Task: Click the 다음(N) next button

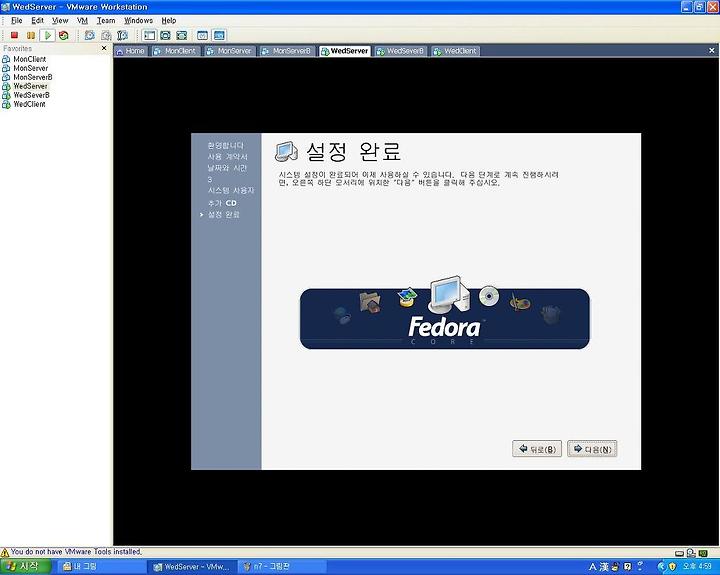Action: [x=592, y=449]
